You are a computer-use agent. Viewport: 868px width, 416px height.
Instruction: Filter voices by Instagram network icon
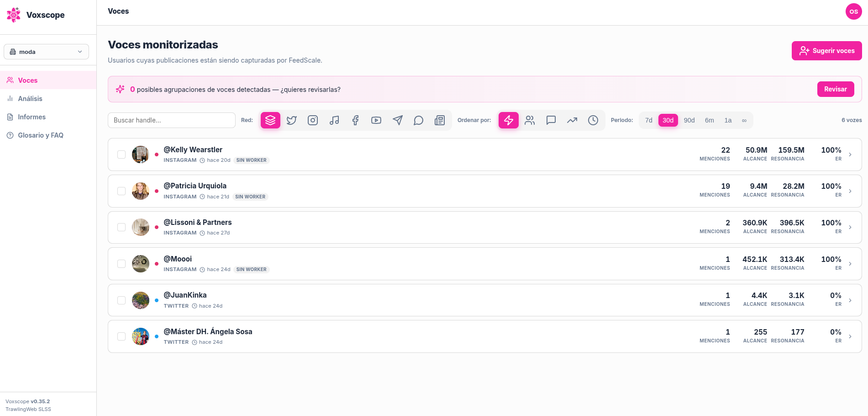[313, 120]
